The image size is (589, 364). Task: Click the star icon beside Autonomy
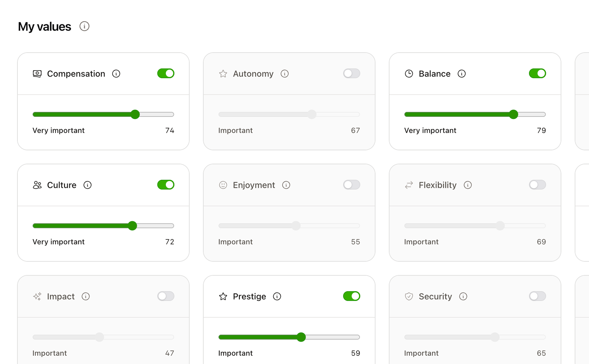pyautogui.click(x=223, y=74)
